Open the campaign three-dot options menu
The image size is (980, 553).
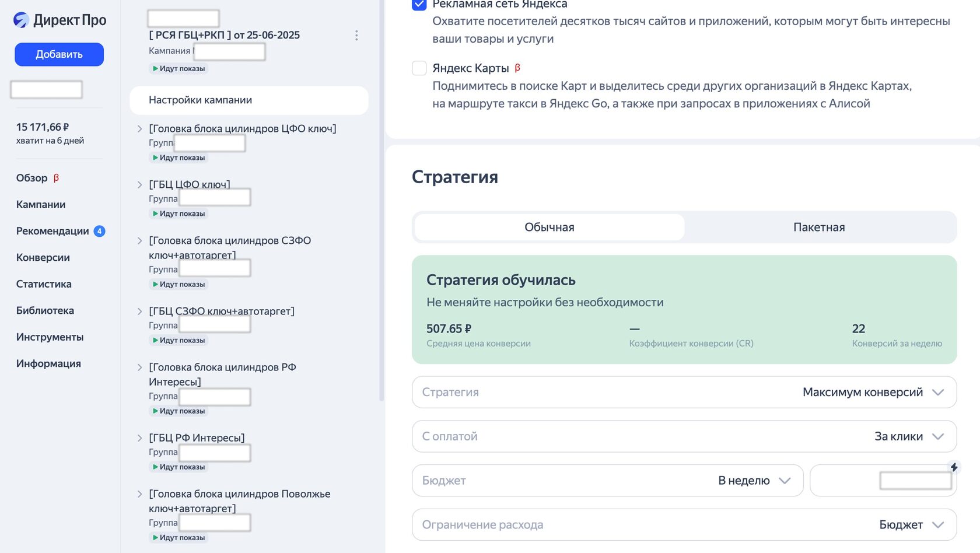click(x=356, y=35)
